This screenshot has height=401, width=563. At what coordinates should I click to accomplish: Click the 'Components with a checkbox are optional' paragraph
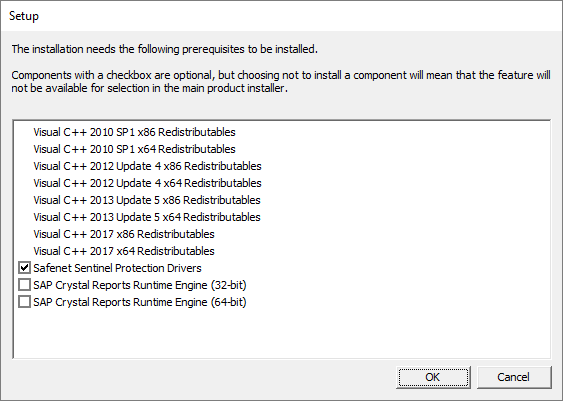(281, 81)
